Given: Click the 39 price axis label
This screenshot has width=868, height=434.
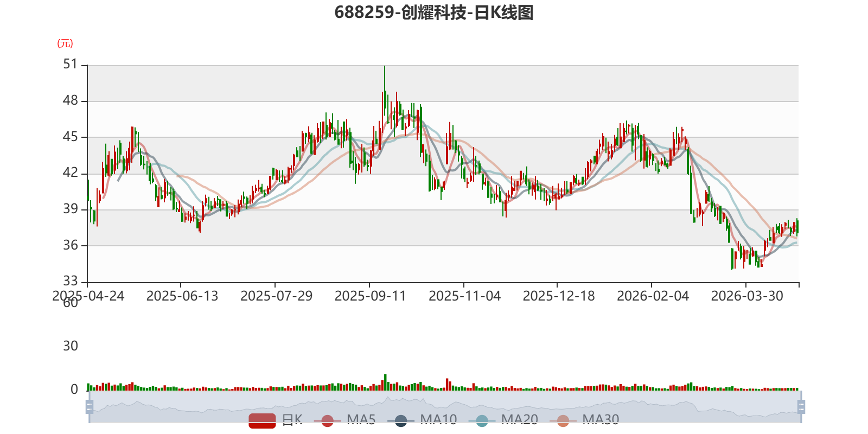Looking at the screenshot, I should click(x=71, y=209).
